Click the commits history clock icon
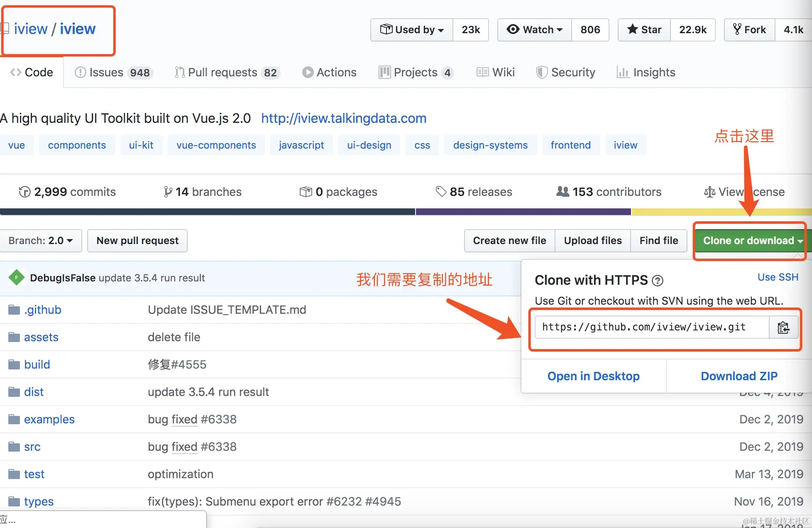This screenshot has height=528, width=812. point(24,192)
